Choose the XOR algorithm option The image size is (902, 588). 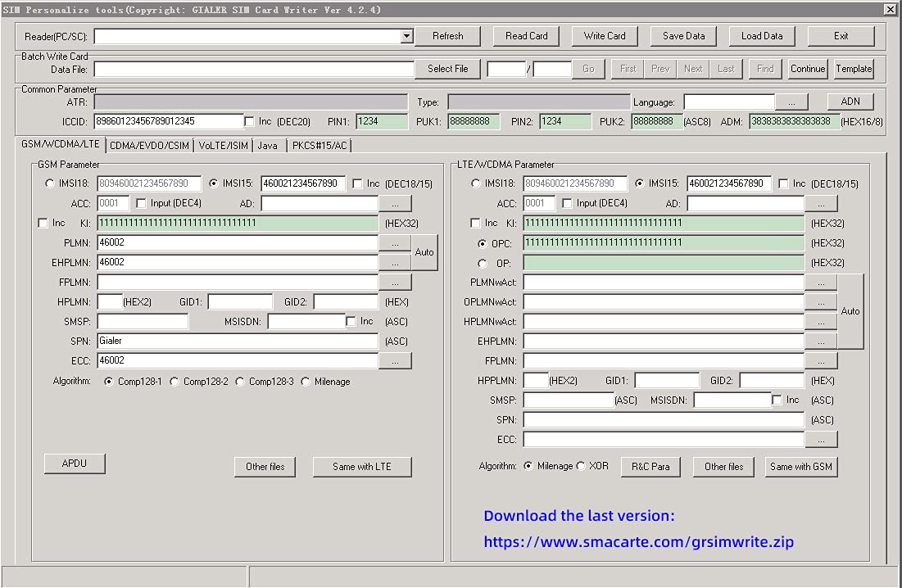tap(581, 466)
